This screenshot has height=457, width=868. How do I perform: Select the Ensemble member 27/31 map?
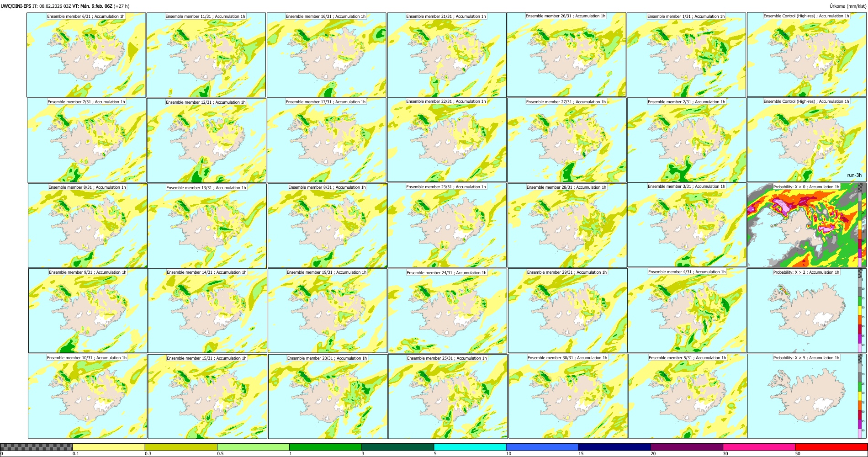click(x=566, y=140)
